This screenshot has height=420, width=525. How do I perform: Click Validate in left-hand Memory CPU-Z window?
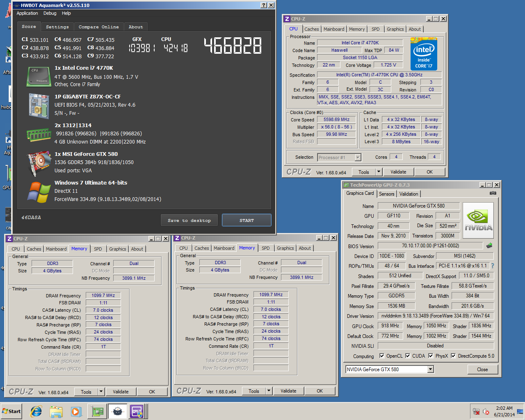pos(121,392)
